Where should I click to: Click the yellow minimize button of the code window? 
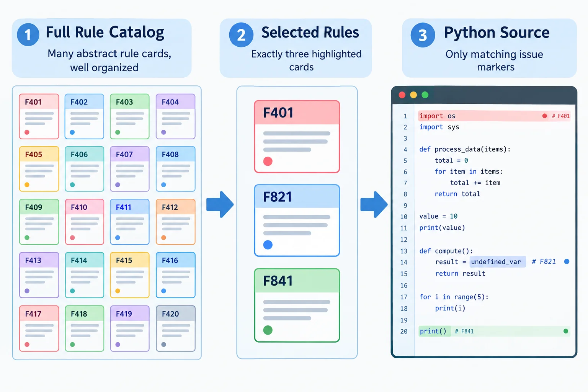click(413, 95)
